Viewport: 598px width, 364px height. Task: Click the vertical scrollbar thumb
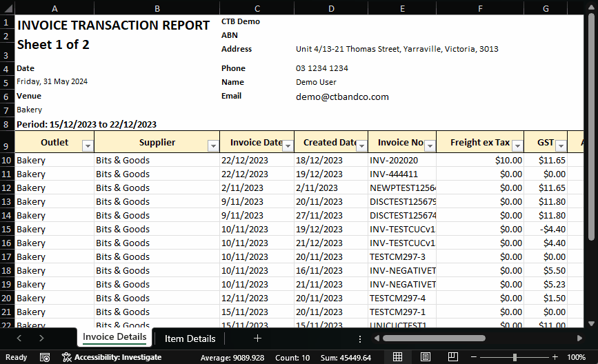click(x=592, y=125)
